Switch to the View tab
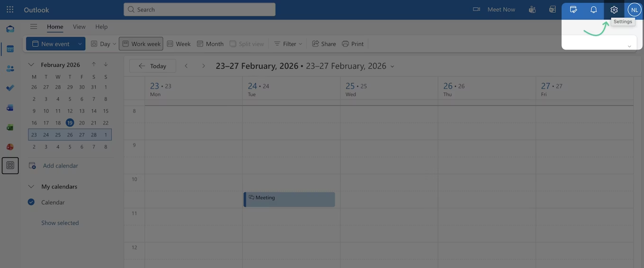Viewport: 644px width, 268px height. tap(79, 27)
